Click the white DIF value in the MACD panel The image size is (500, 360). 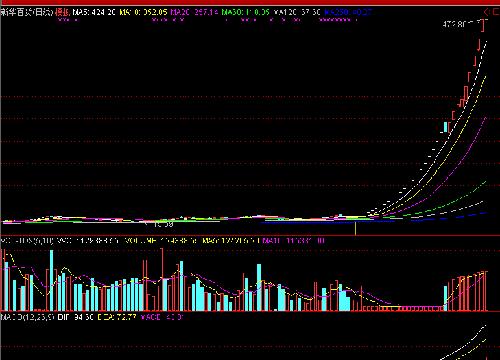tap(76, 317)
